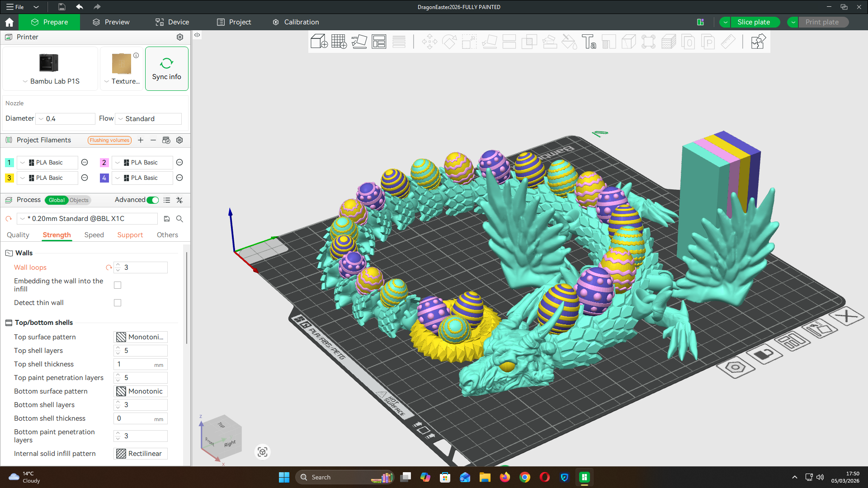Open printer settings gear

180,37
